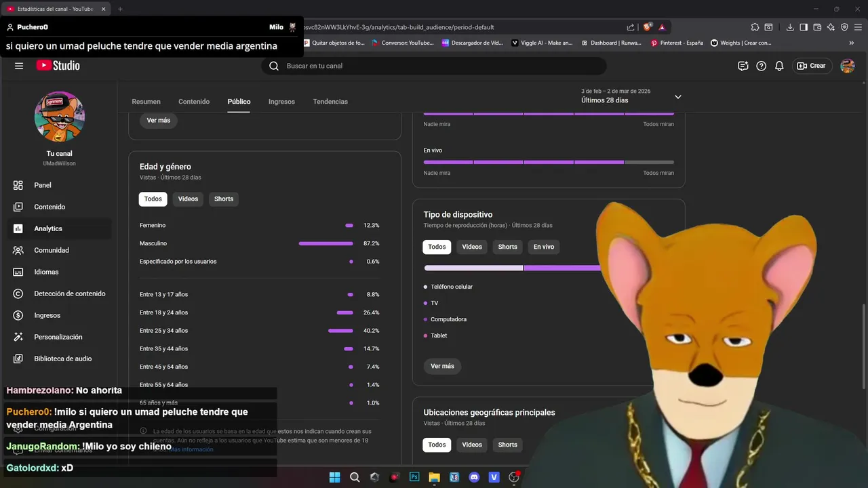This screenshot has width=868, height=488.
Task: Click the Teléfono celular device usage bar
Action: (x=473, y=268)
